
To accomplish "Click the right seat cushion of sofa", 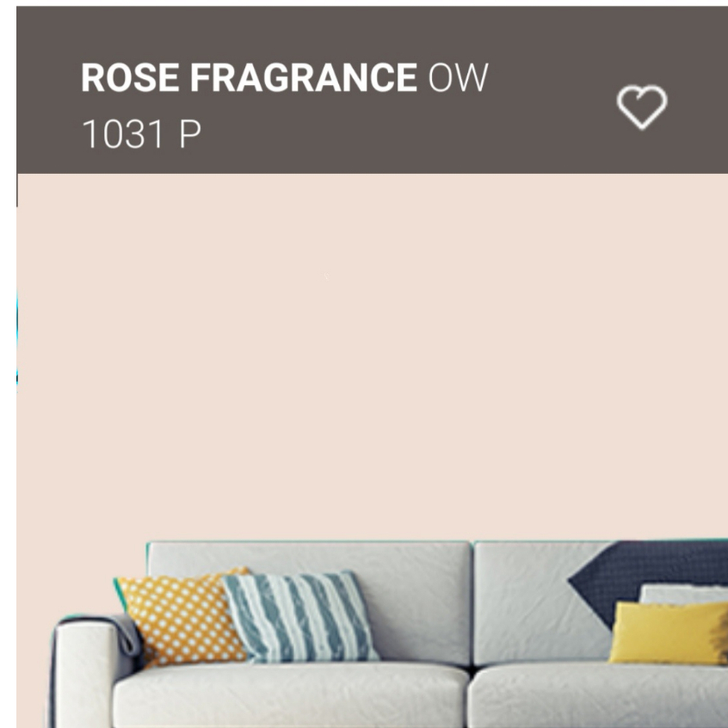I will pyautogui.click(x=598, y=695).
